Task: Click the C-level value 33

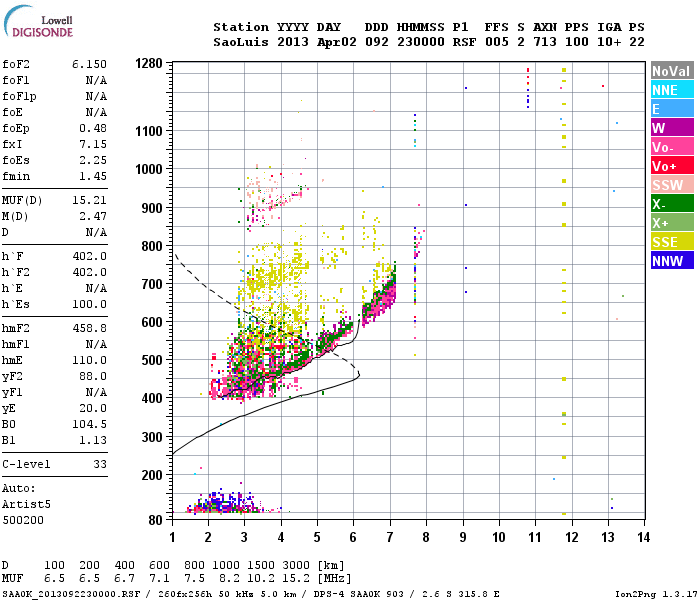Action: (100, 464)
